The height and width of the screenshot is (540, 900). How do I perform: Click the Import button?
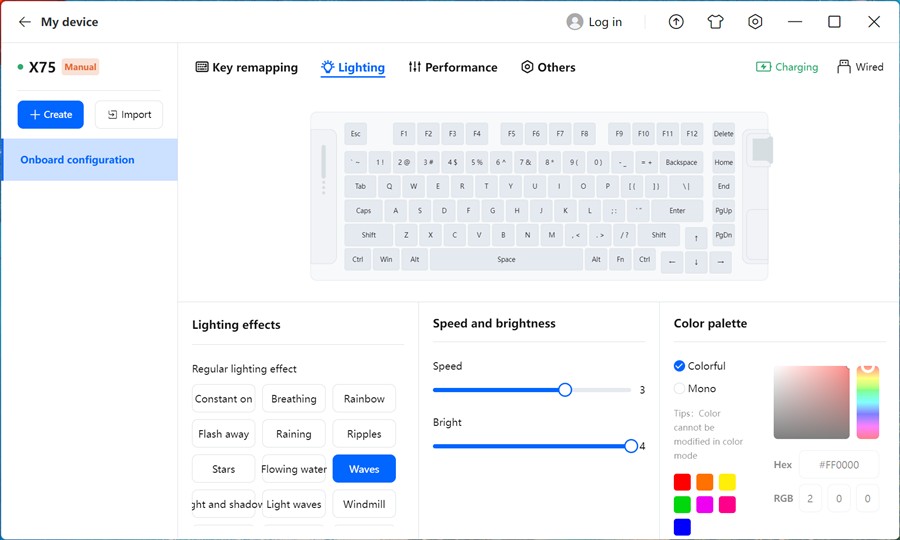point(129,115)
